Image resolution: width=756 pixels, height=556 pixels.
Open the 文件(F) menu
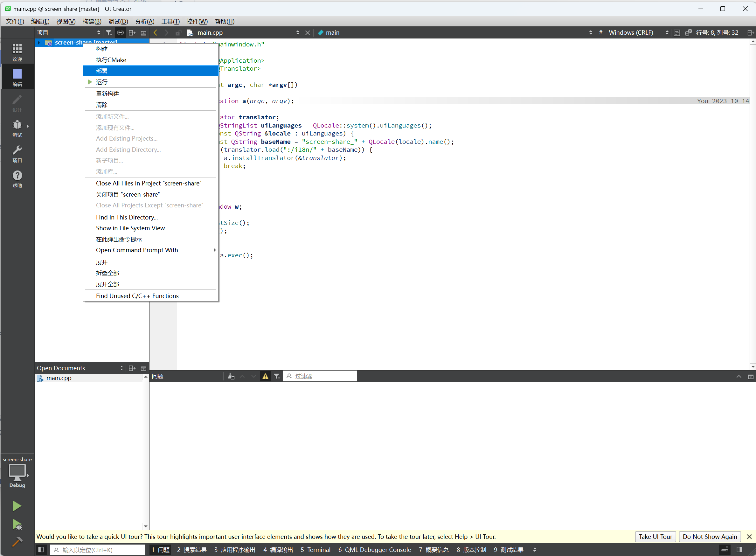point(15,22)
